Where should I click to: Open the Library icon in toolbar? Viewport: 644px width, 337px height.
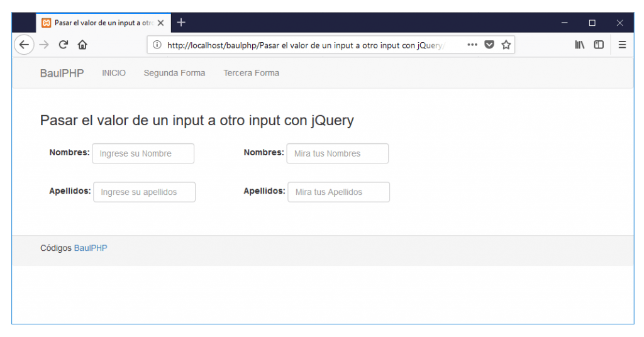(580, 45)
